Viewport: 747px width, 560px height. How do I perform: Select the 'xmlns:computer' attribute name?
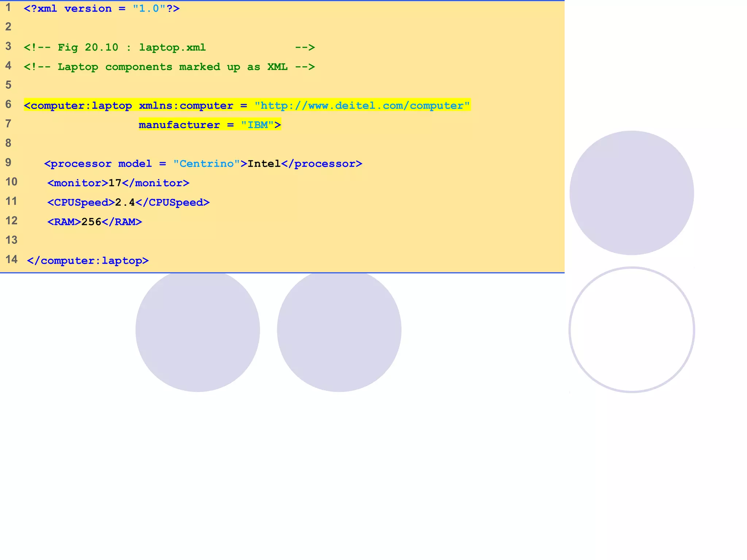pos(186,106)
